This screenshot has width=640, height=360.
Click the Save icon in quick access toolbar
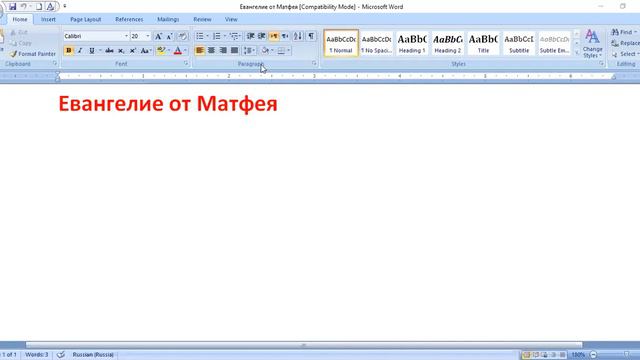12,7
